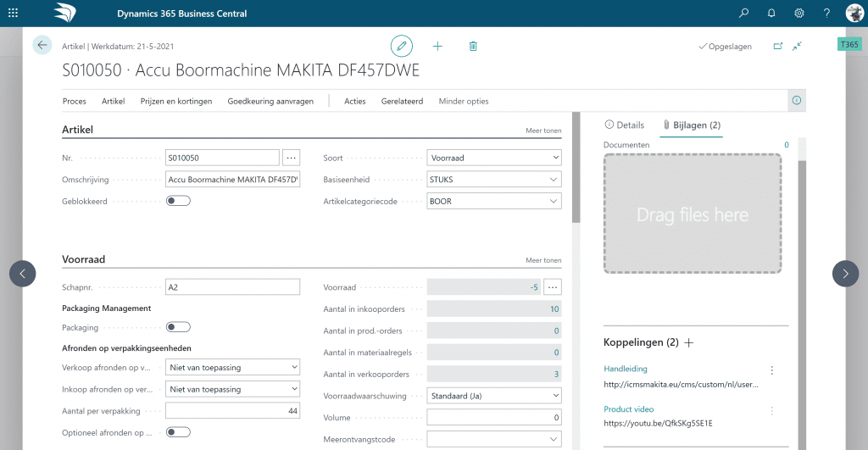Open Inkoop afronden op dropdown
Viewport: 868px width, 450px height.
[232, 389]
